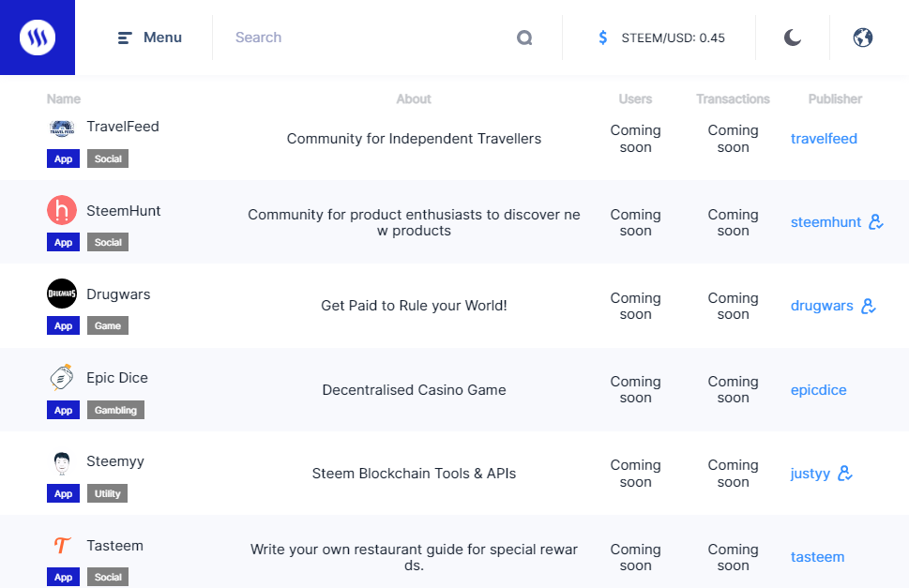Screen dimensions: 909x588
Task: Click the Utility tag under Steemyy
Action: (107, 493)
